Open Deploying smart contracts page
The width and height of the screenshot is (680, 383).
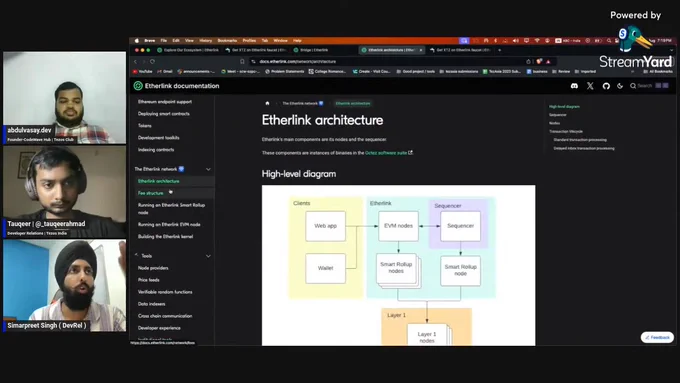click(x=163, y=114)
